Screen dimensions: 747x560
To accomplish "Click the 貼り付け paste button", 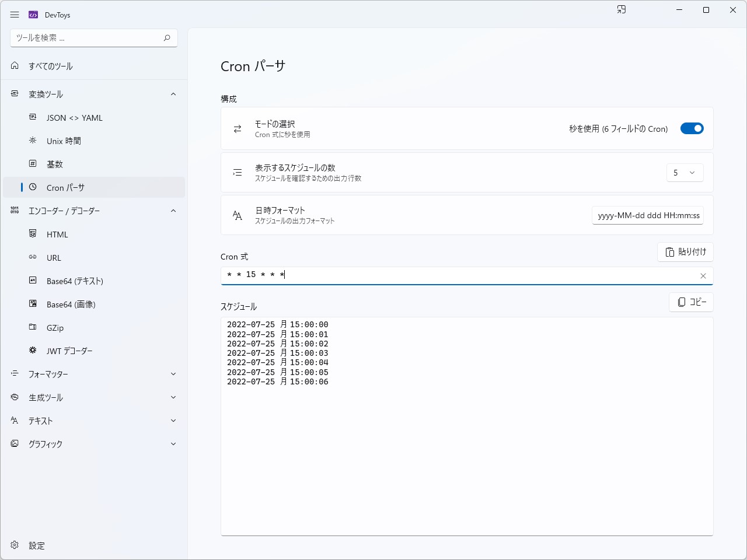I will (x=685, y=252).
